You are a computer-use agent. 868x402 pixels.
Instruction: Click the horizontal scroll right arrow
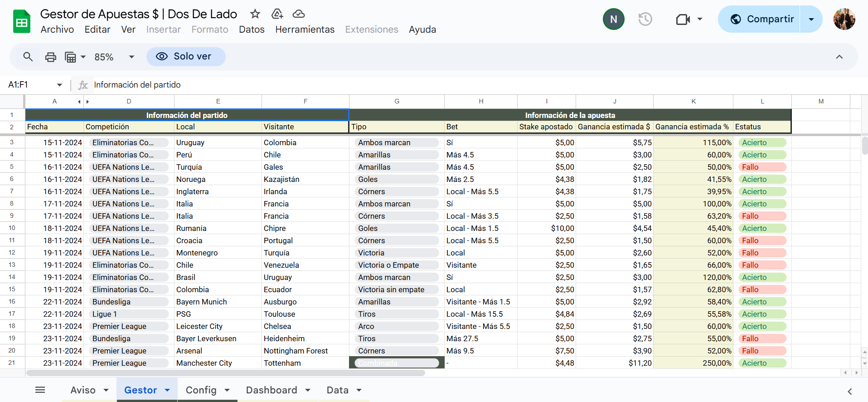point(856,373)
